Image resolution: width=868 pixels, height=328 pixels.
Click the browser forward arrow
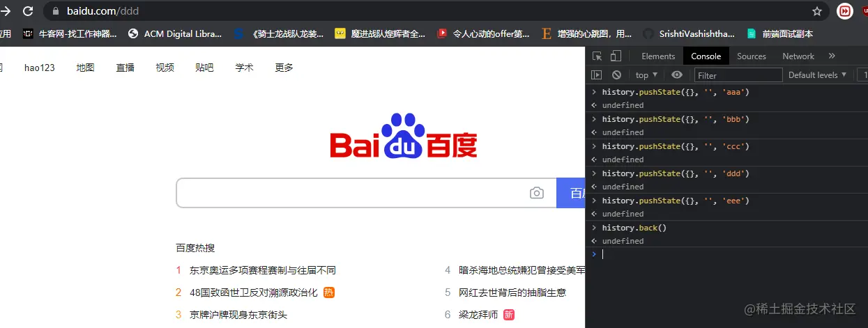pyautogui.click(x=5, y=11)
